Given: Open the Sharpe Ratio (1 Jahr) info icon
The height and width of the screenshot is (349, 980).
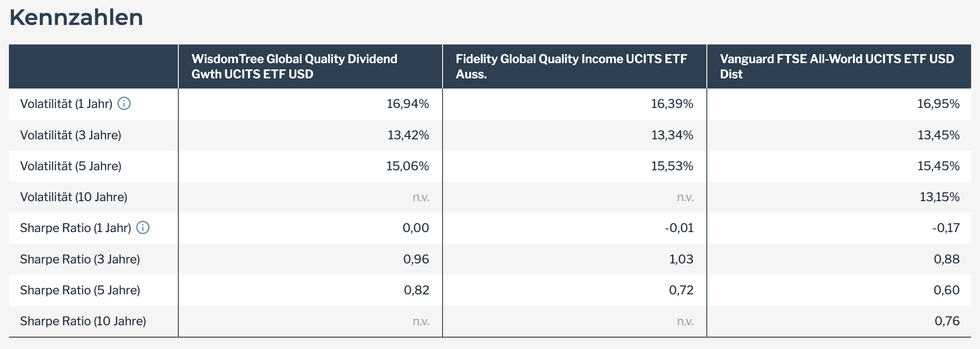Looking at the screenshot, I should coord(143,227).
